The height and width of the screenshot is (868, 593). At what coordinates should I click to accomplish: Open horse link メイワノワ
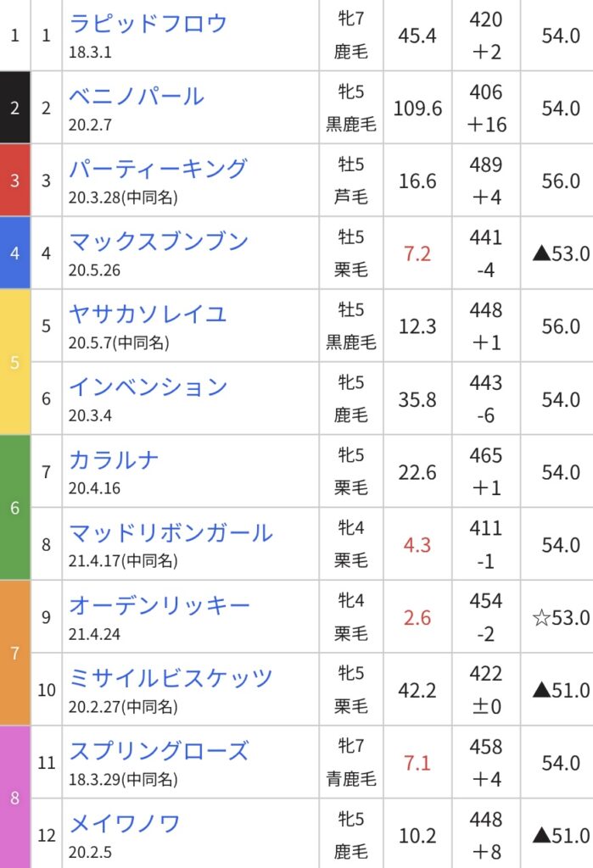(125, 823)
